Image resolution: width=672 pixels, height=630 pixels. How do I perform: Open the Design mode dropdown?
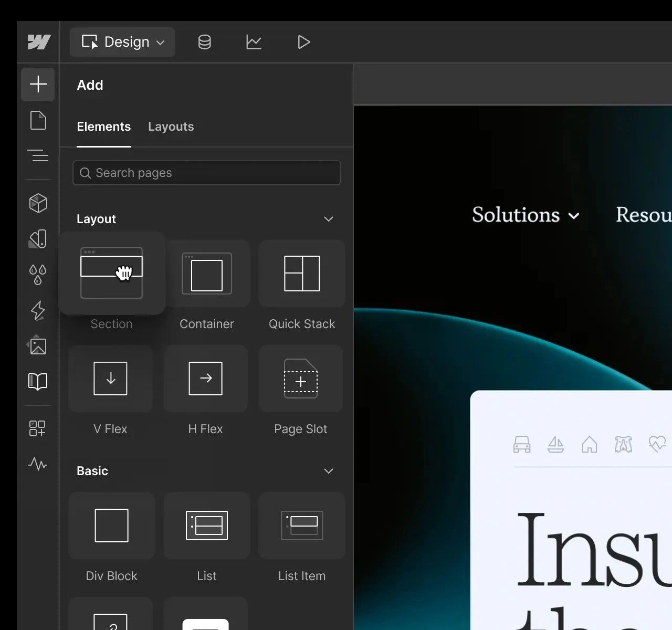coord(123,42)
